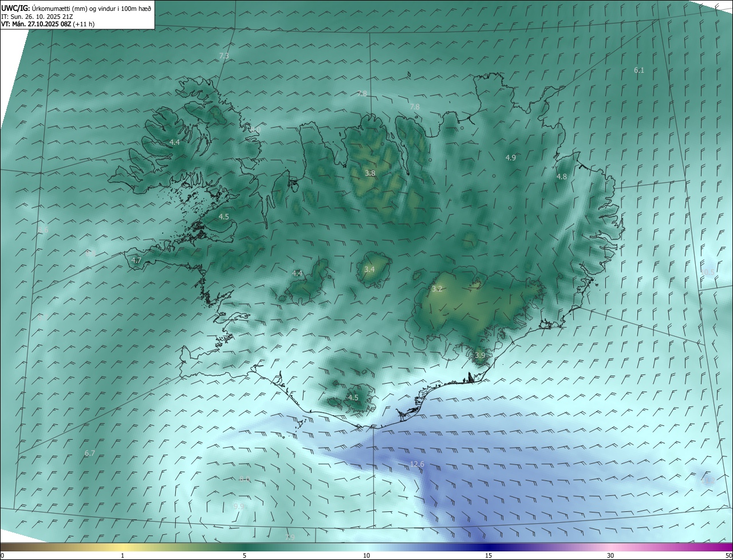The width and height of the screenshot is (733, 560).
Task: Click the 4.8 value label on the map
Action: pos(562,177)
